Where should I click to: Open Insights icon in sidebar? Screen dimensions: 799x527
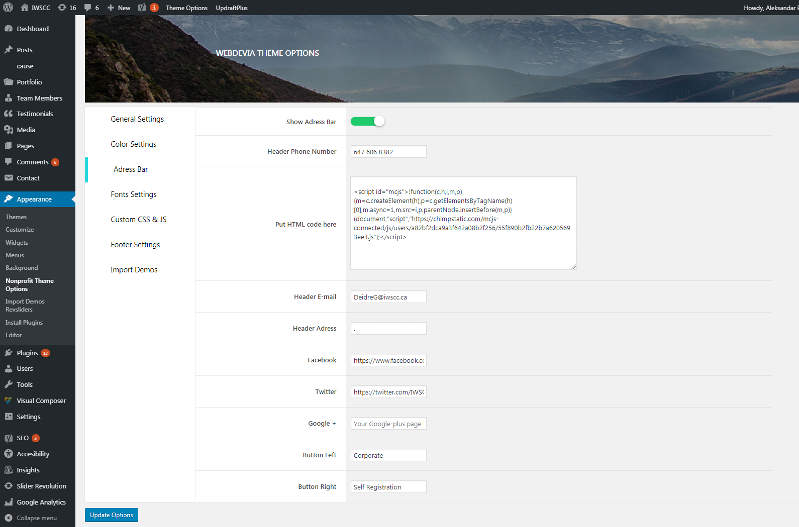[x=8, y=470]
